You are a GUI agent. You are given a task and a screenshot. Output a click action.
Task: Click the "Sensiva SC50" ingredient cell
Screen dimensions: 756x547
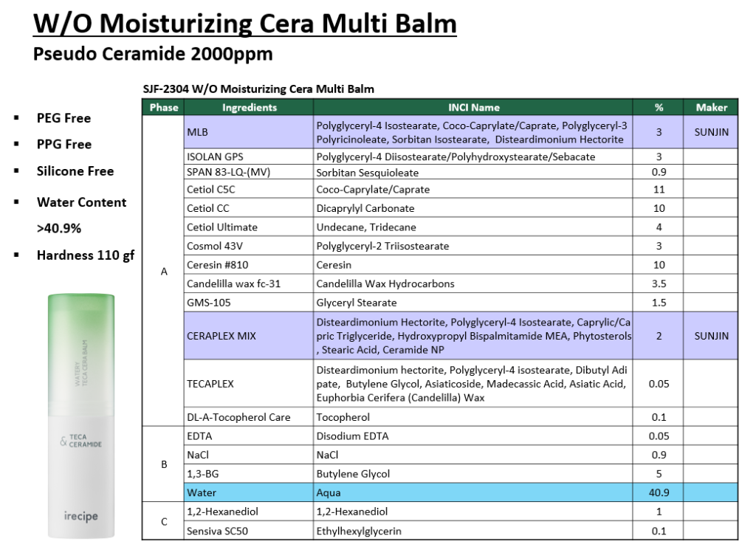249,531
